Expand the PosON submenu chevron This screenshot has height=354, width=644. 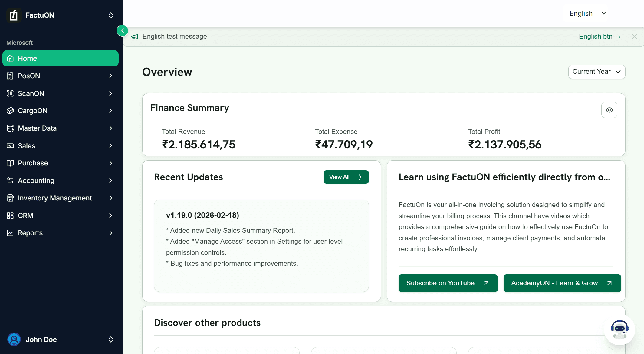[x=111, y=76]
